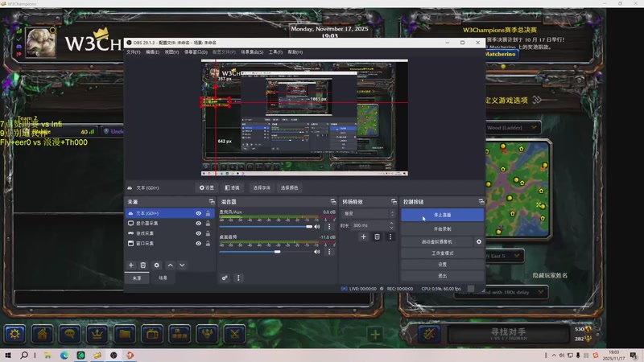Add a scene transition with plus icon
644x362 pixels.
[x=363, y=237]
